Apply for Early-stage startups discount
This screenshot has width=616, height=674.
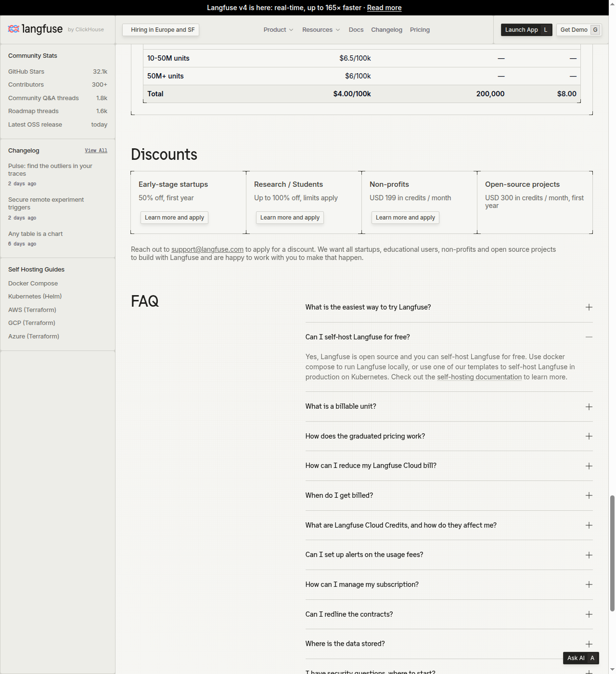pyautogui.click(x=174, y=218)
